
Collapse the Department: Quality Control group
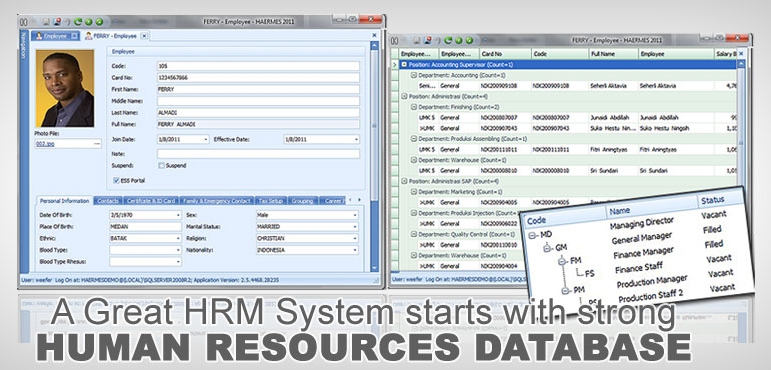[x=414, y=234]
